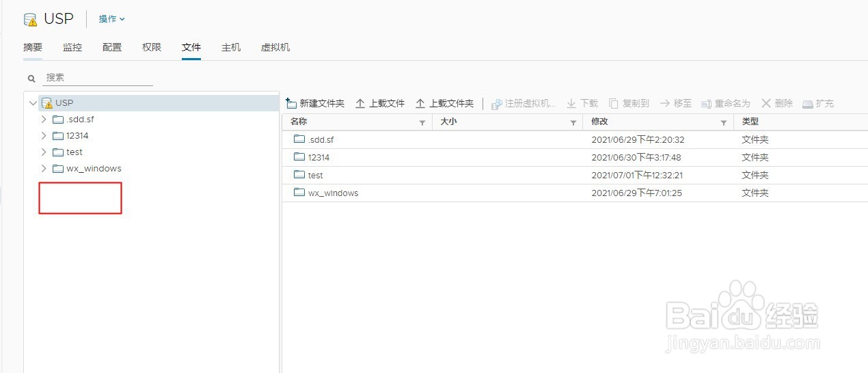Screen dimensions: 868x373
Task: Click date 2021/06/29下午7:01:25
Action: (x=636, y=193)
